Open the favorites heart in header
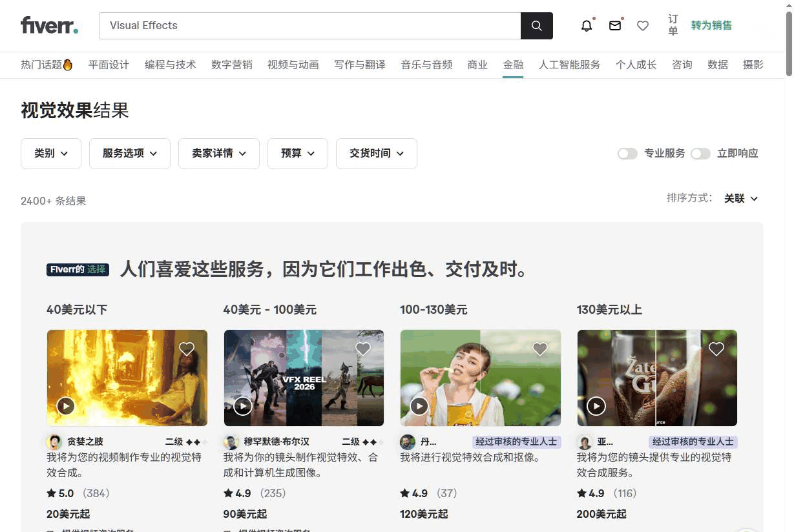This screenshot has width=794, height=532. 643,26
